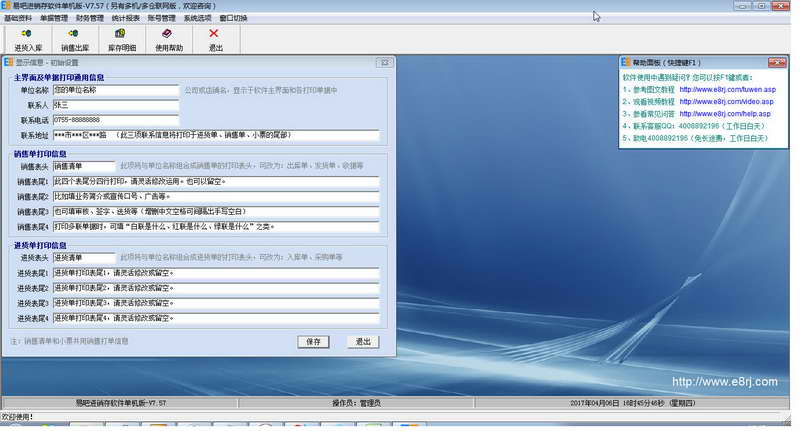Open the 窗口切换 menu

tap(233, 18)
